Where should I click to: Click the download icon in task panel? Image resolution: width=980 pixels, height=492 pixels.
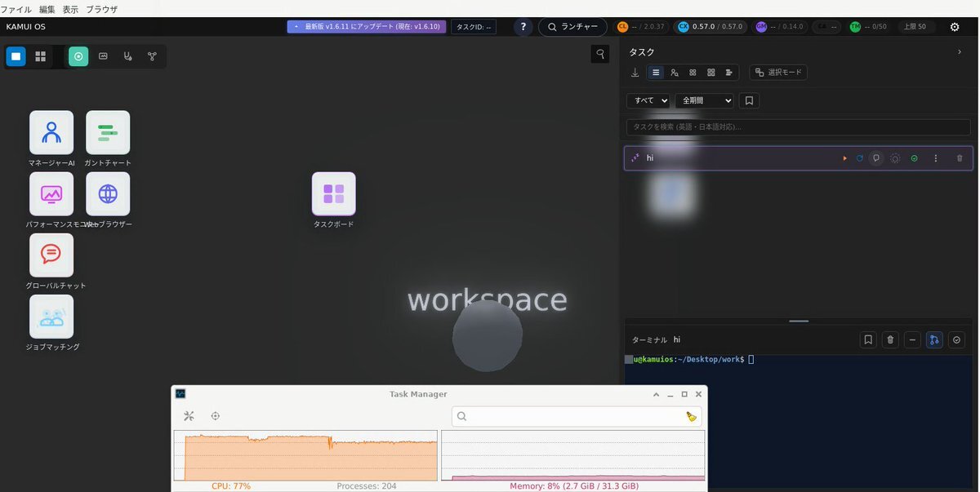coord(635,73)
